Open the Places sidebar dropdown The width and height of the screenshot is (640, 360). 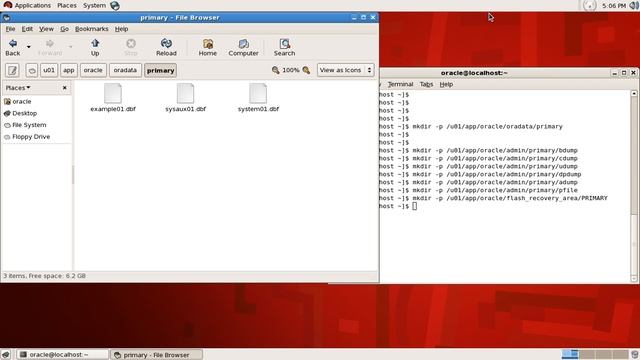[18, 88]
